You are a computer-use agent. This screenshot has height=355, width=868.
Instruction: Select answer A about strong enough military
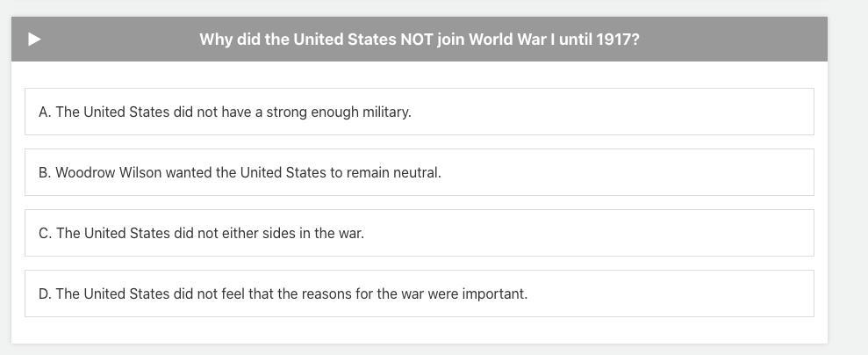click(419, 112)
